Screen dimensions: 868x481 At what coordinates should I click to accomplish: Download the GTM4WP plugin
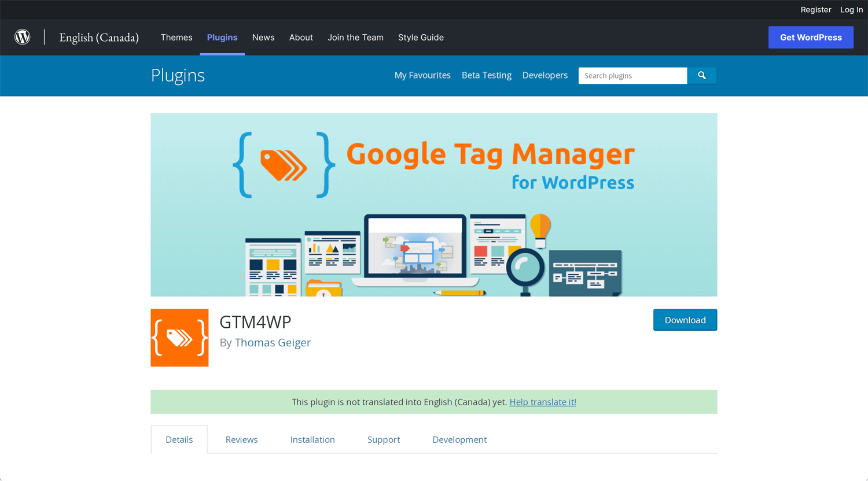(685, 320)
